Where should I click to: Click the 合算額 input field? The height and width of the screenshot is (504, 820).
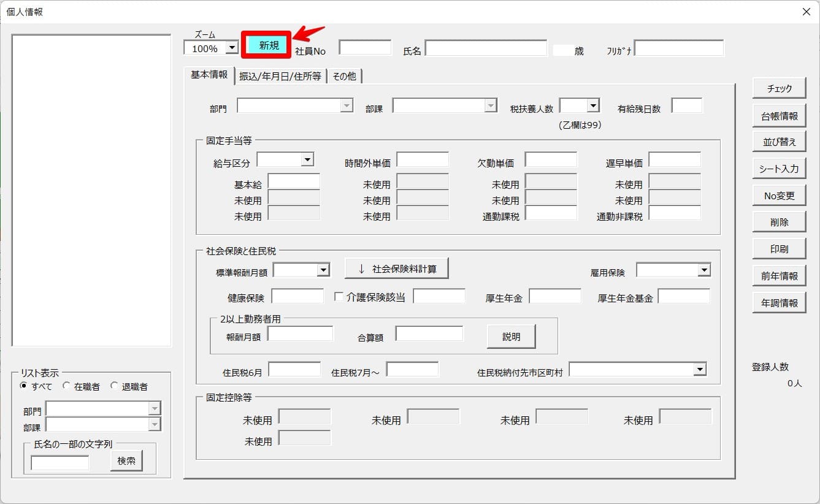click(429, 334)
